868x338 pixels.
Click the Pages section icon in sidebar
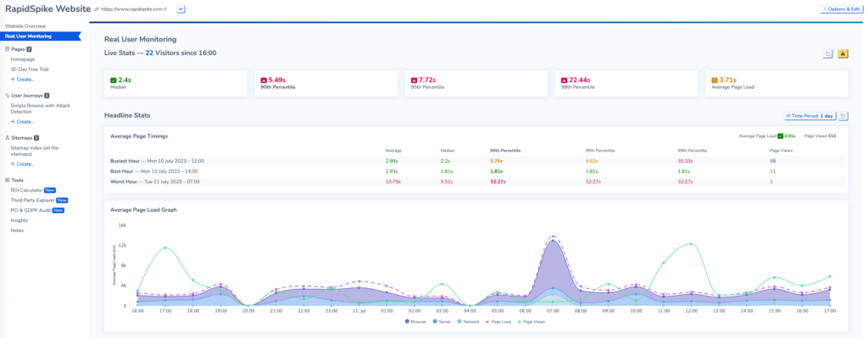click(x=7, y=49)
